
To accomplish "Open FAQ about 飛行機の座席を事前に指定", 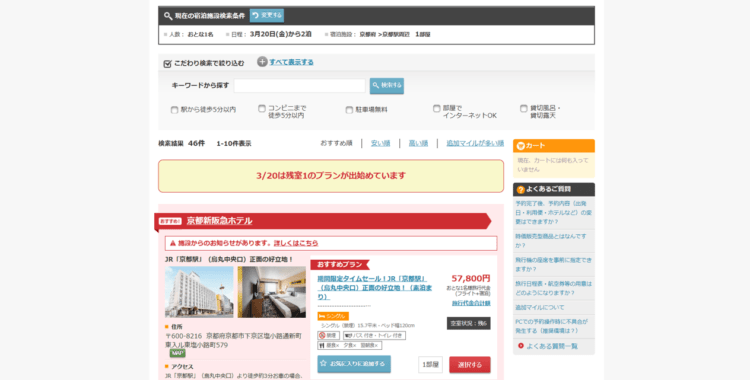I will (x=553, y=264).
